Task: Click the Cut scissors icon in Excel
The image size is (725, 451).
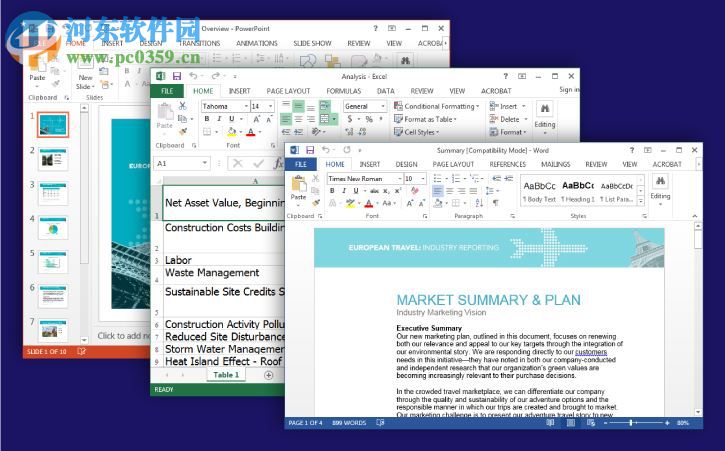Action: 183,106
